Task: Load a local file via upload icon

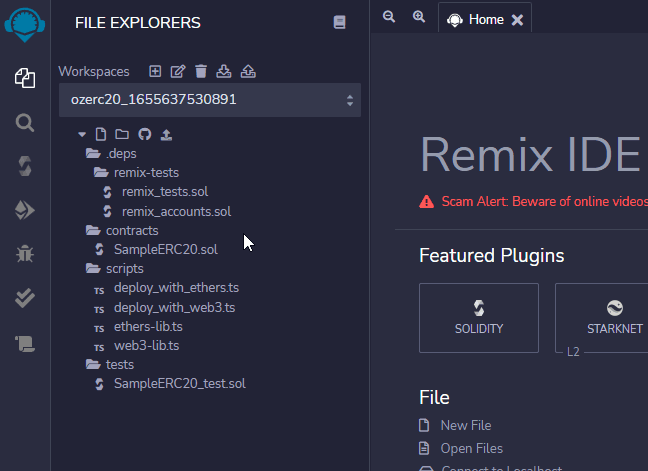Action: coord(166,134)
